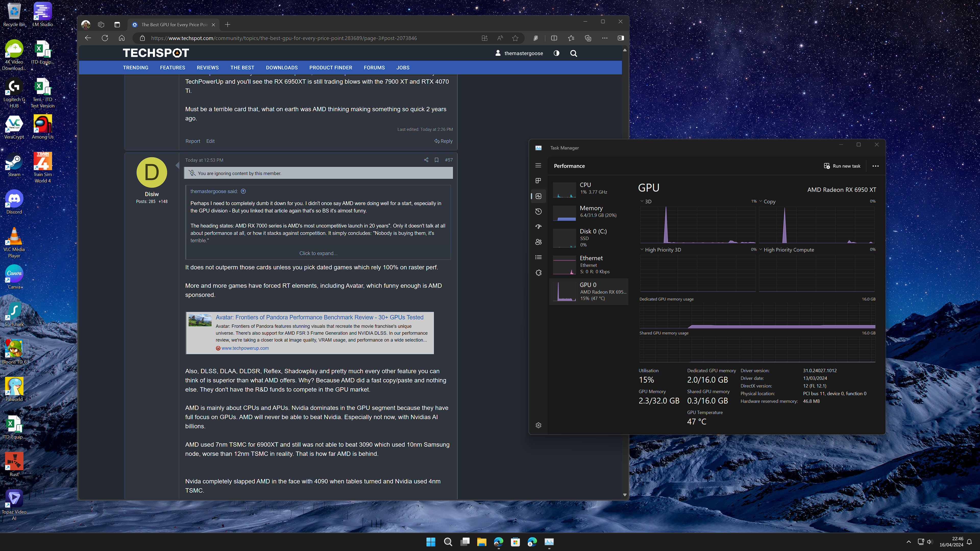Refresh the TechSpot page
The width and height of the screenshot is (980, 551).
pos(105,38)
